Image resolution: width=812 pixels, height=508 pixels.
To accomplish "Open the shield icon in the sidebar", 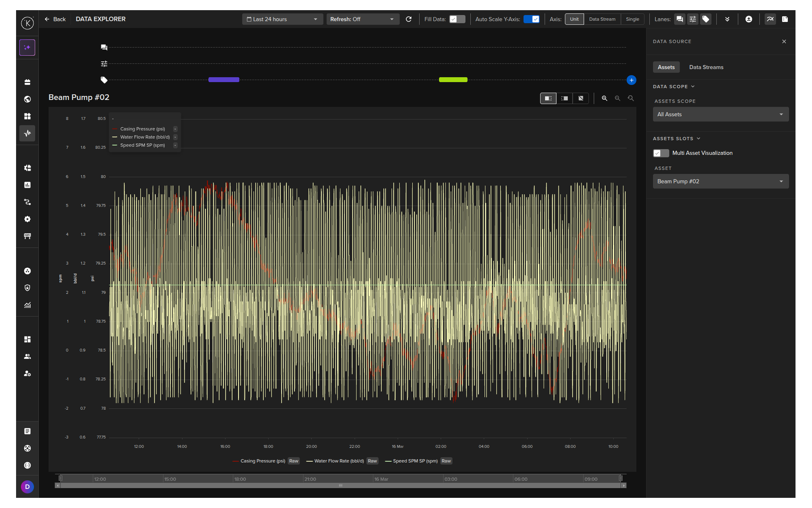I will [x=27, y=288].
